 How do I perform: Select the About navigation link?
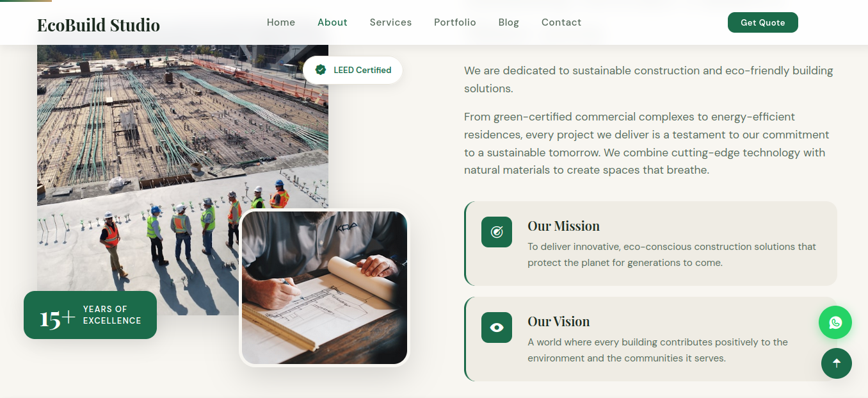pos(332,22)
